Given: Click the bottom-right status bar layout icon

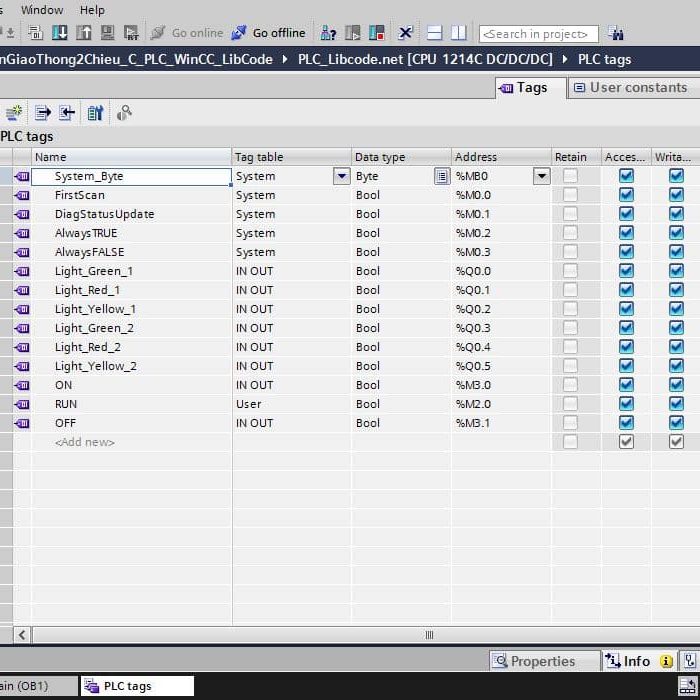Looking at the screenshot, I should pos(688,686).
